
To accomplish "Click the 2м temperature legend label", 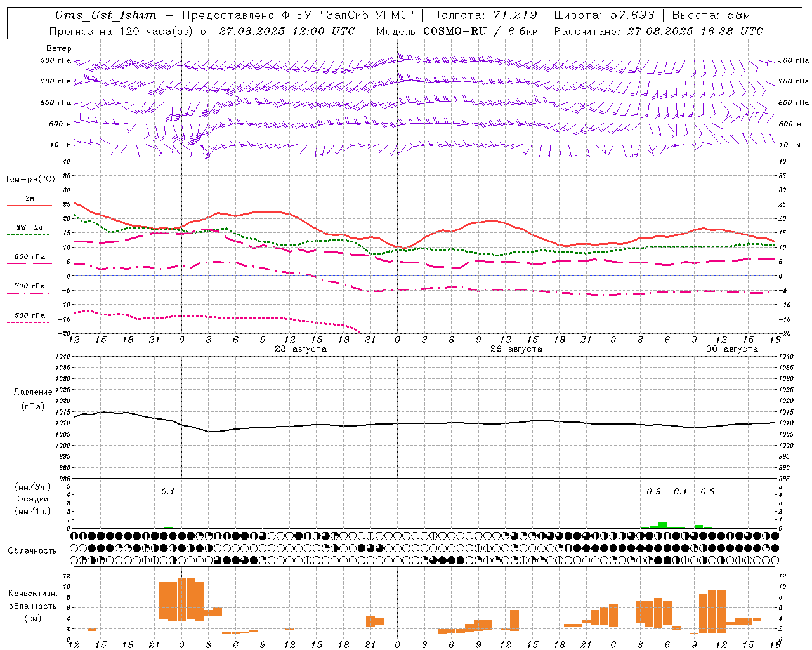I will (30, 198).
